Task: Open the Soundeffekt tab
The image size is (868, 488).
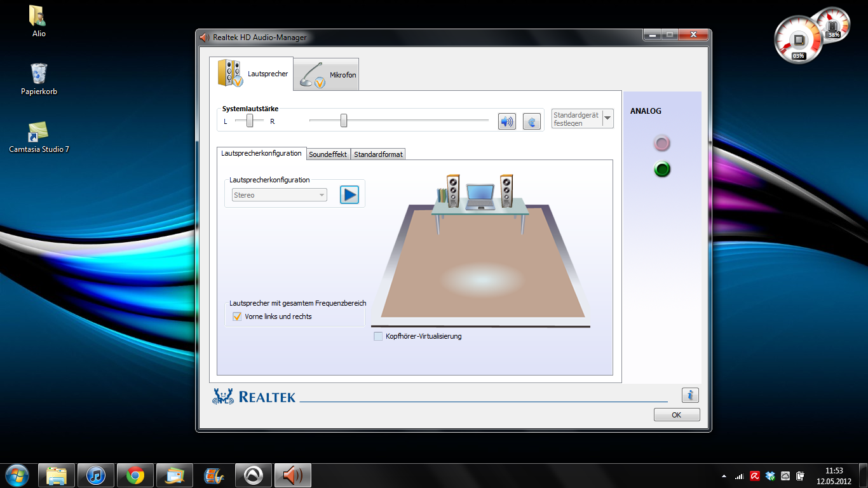Action: pos(328,154)
